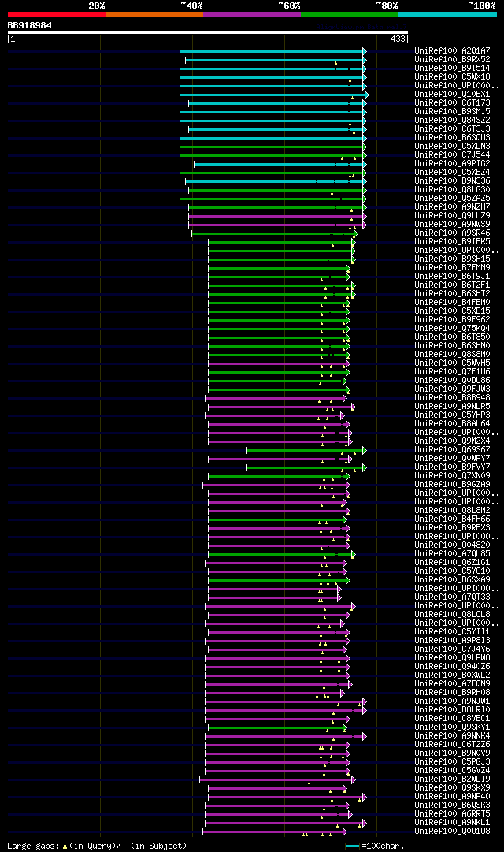Pick the UniRef100_Q7F1U6 label

click(452, 372)
